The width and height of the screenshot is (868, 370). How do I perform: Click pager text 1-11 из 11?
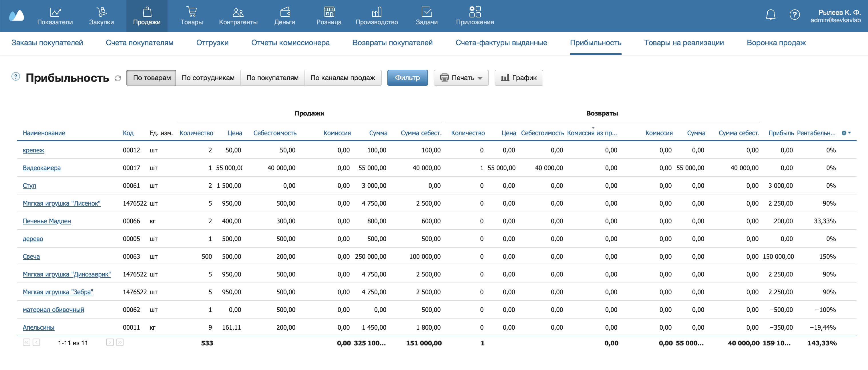click(73, 343)
